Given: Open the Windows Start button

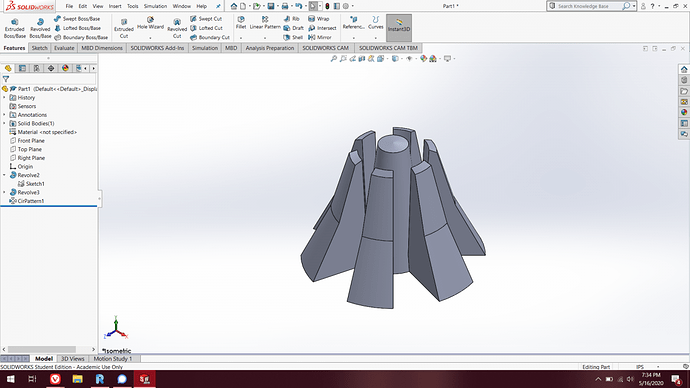Looking at the screenshot, I should [x=10, y=379].
